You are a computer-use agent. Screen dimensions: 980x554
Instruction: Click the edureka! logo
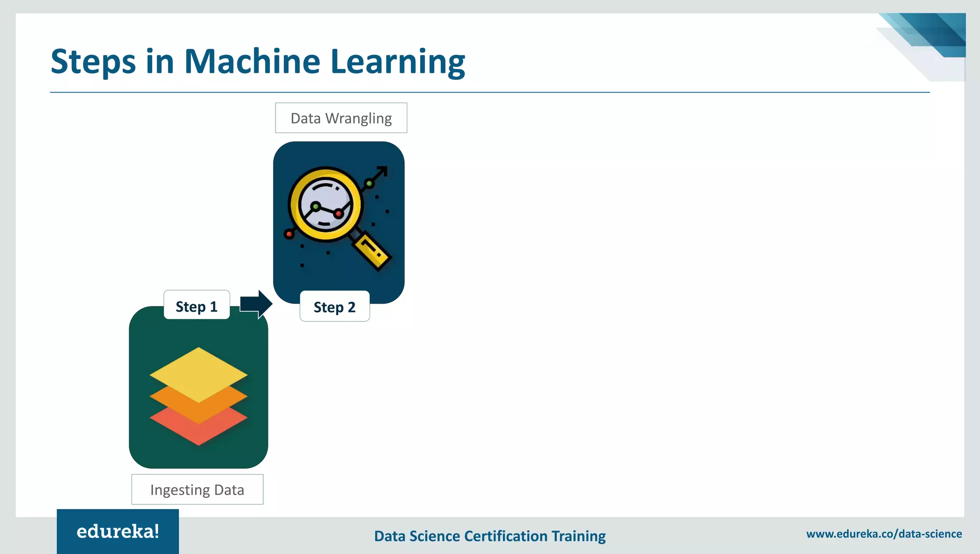[x=118, y=531]
